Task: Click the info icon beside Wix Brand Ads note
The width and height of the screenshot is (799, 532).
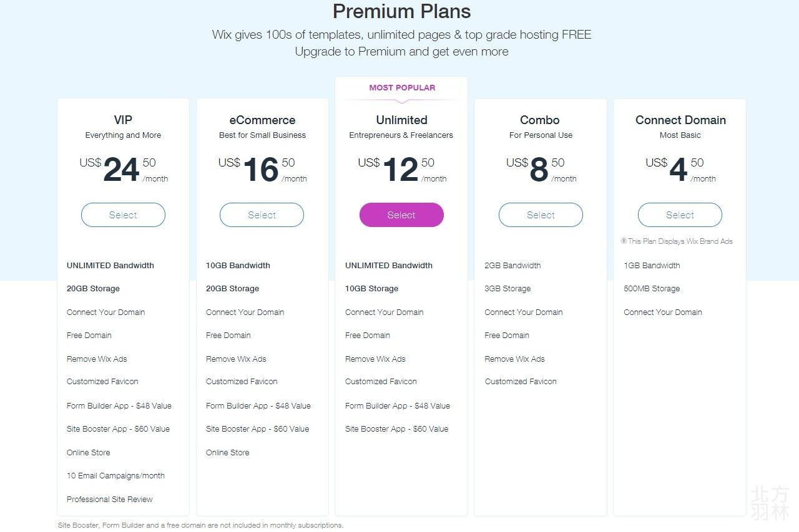Action: [x=624, y=241]
